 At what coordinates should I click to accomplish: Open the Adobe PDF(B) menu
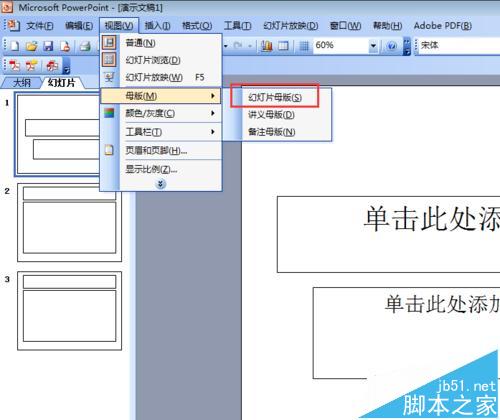pyautogui.click(x=443, y=26)
